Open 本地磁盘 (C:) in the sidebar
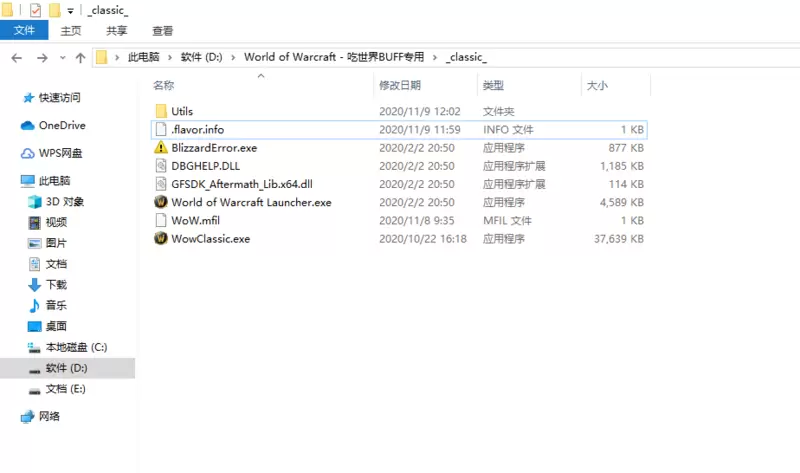The image size is (800, 473). coord(76,347)
